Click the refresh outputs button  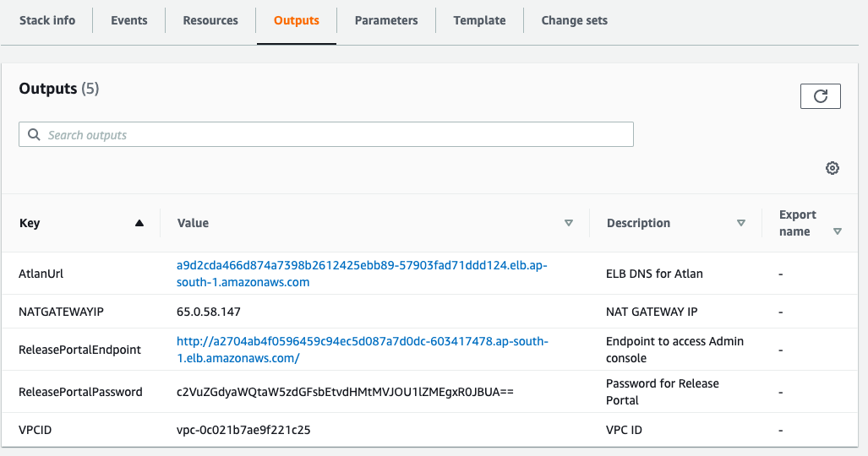click(x=820, y=96)
